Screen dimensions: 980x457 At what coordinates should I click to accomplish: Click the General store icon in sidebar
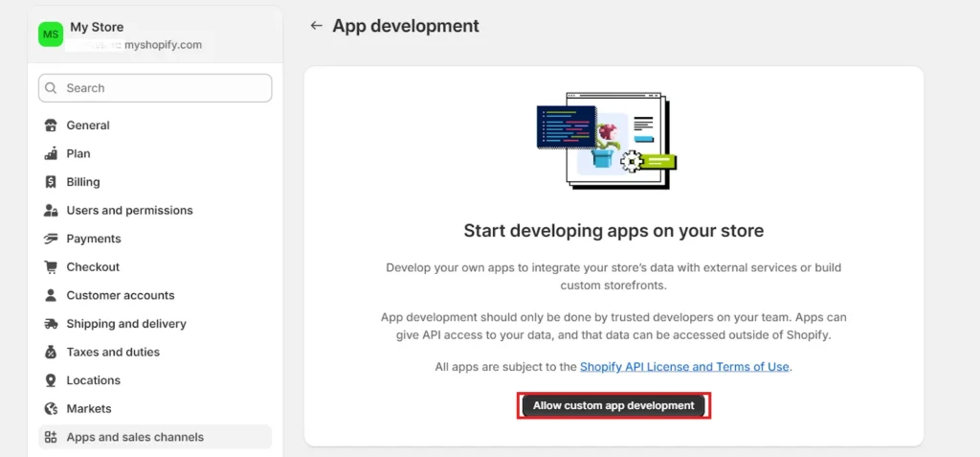pos(51,126)
